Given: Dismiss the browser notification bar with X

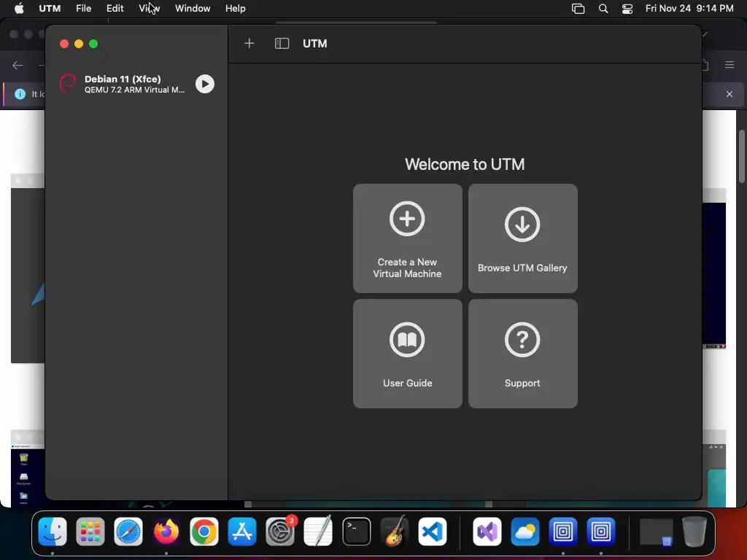Looking at the screenshot, I should point(729,94).
